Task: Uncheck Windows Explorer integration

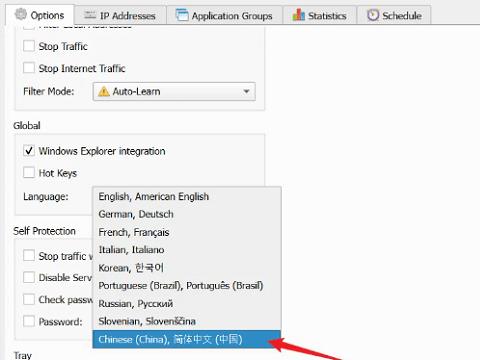Action: 29,151
